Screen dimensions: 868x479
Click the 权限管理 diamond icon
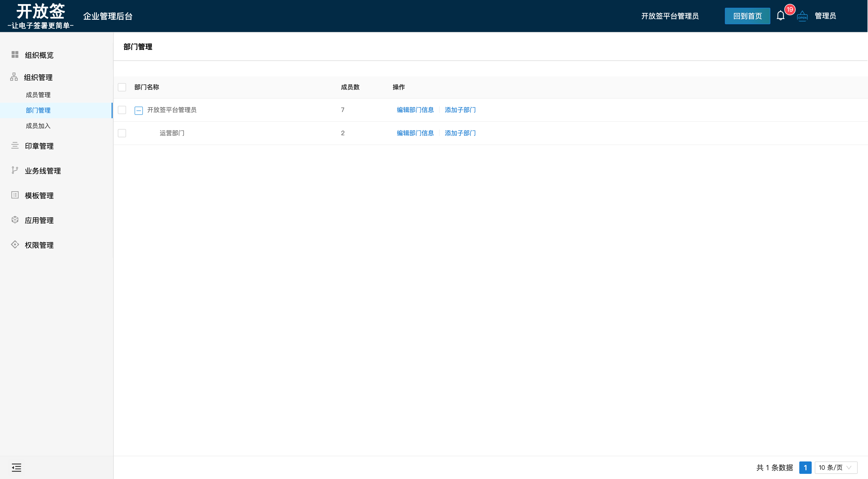pyautogui.click(x=15, y=244)
